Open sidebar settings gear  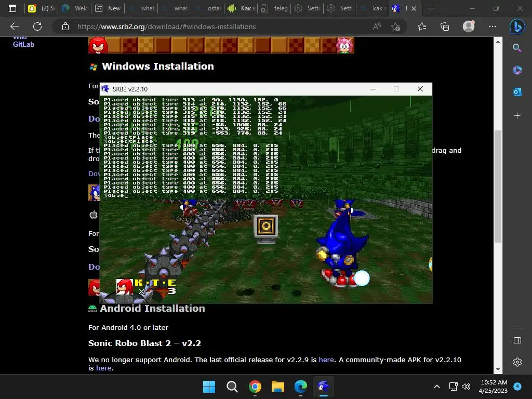517,362
